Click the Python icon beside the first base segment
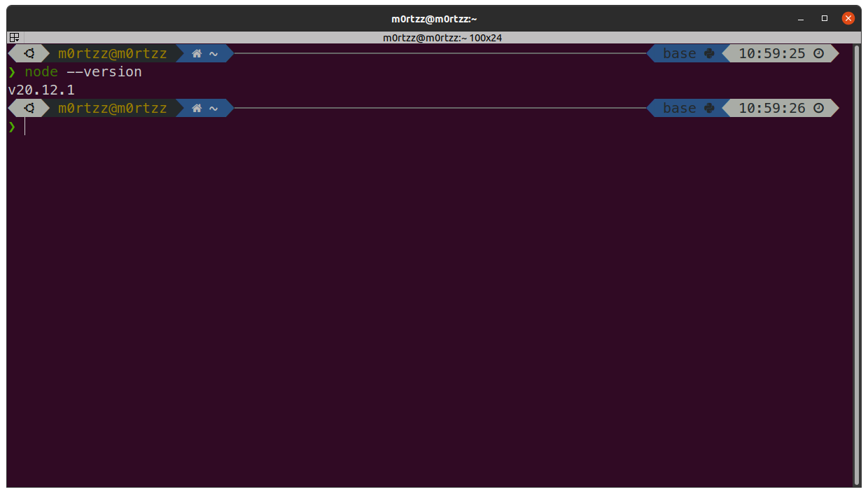Image resolution: width=868 pixels, height=494 pixels. (709, 53)
